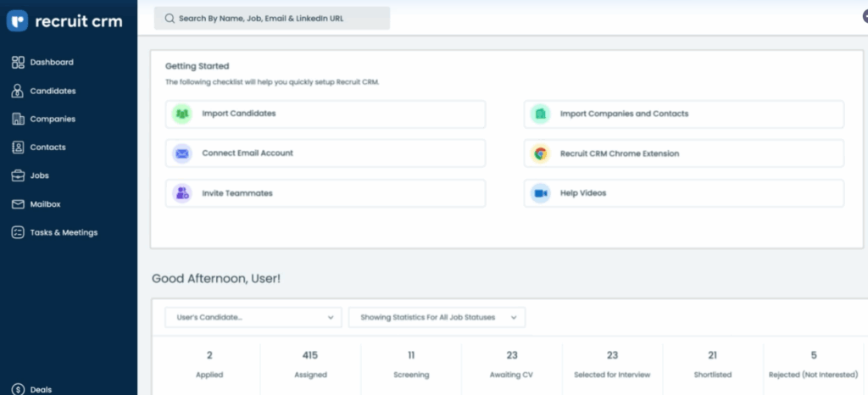Click the Screening statistic showing 11
This screenshot has height=395, width=868.
411,364
